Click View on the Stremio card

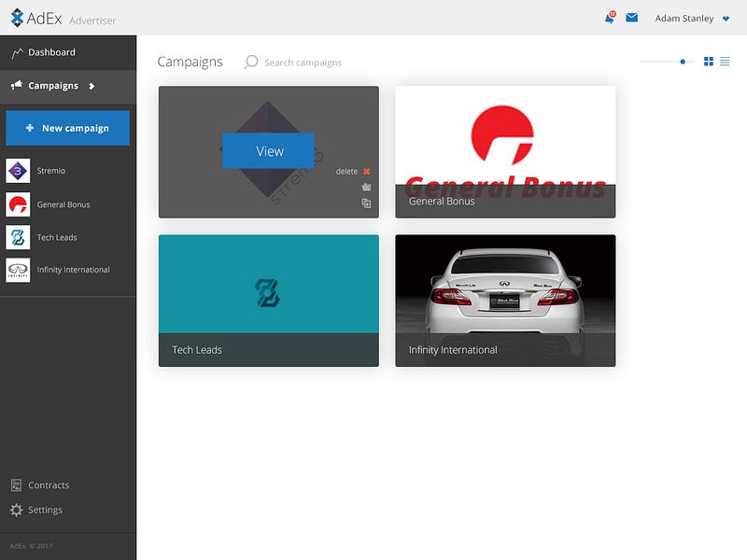coord(268,151)
